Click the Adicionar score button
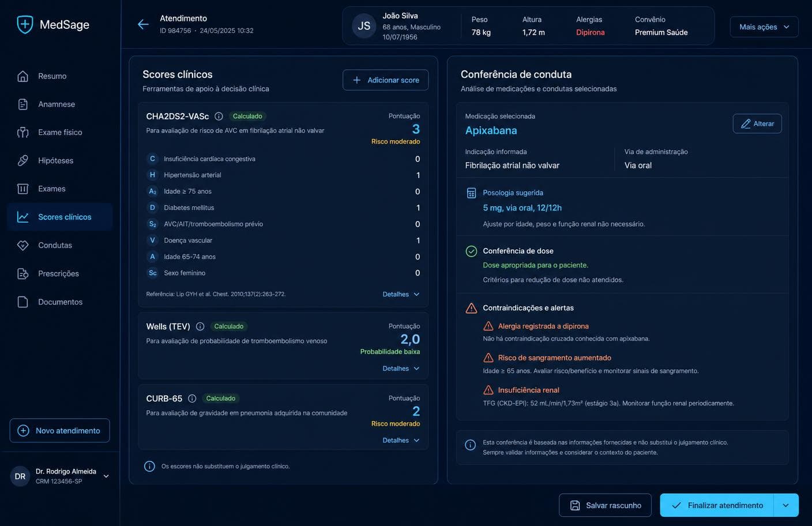Image resolution: width=812 pixels, height=526 pixels. pos(385,80)
